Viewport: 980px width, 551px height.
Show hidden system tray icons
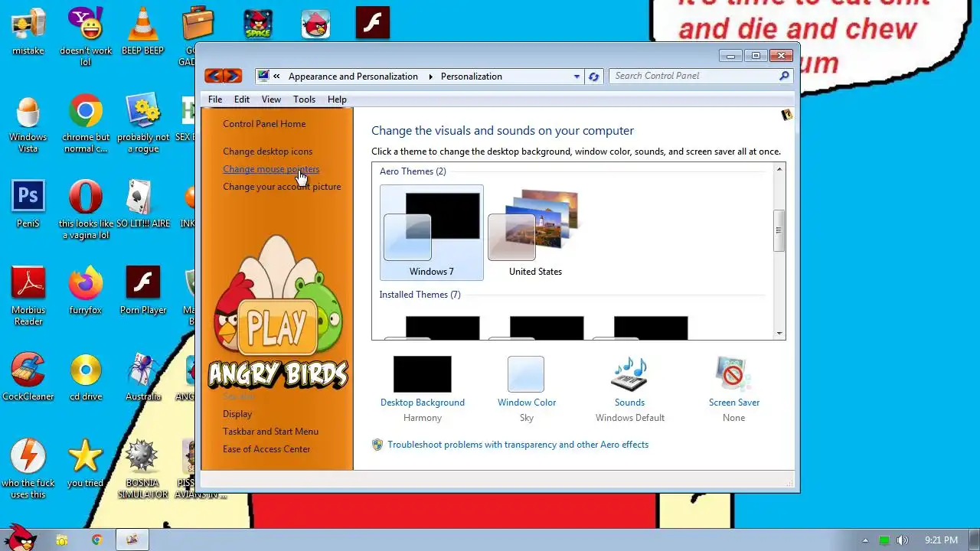coord(866,540)
